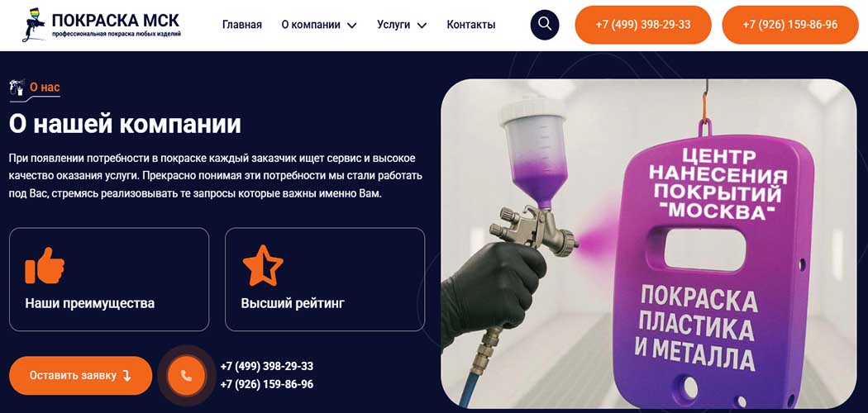
Task: Click the half-star rating icon
Action: coord(263,265)
